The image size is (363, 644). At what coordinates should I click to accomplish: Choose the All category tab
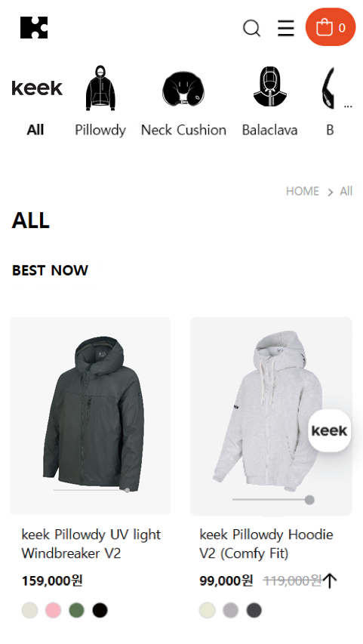pos(35,130)
